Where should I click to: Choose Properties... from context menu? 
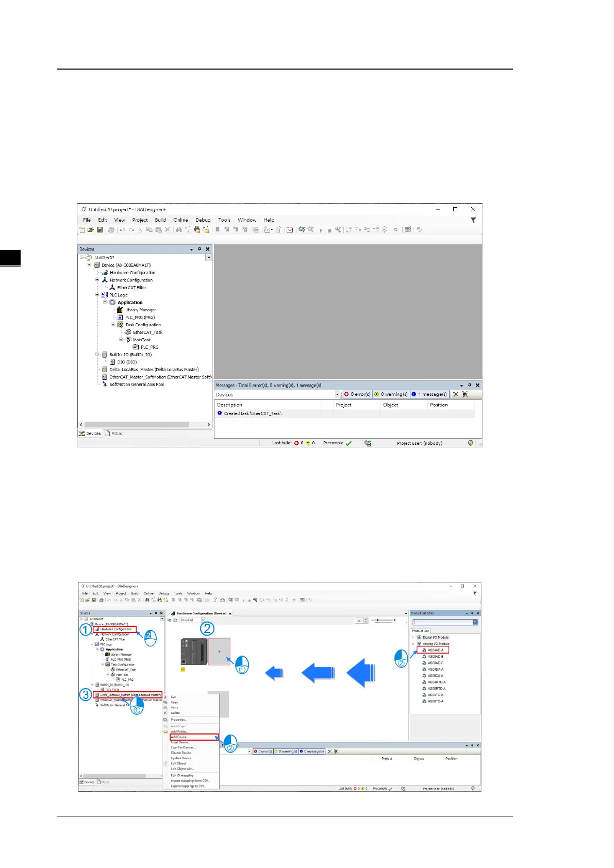click(x=178, y=720)
